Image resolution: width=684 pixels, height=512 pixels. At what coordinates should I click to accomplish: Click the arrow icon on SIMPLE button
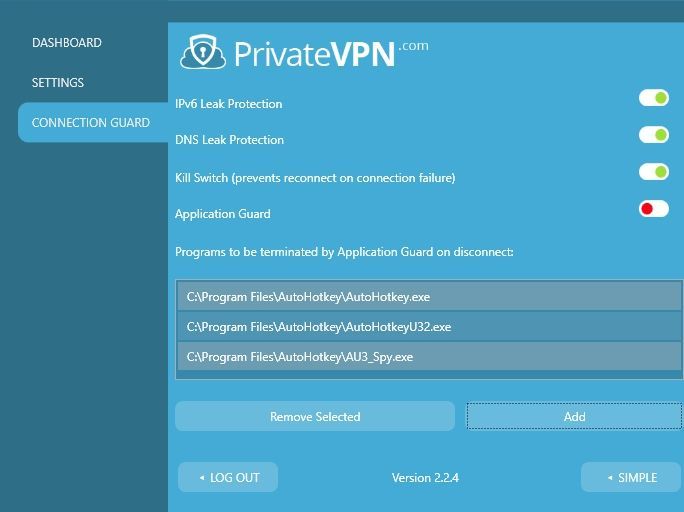coord(610,478)
